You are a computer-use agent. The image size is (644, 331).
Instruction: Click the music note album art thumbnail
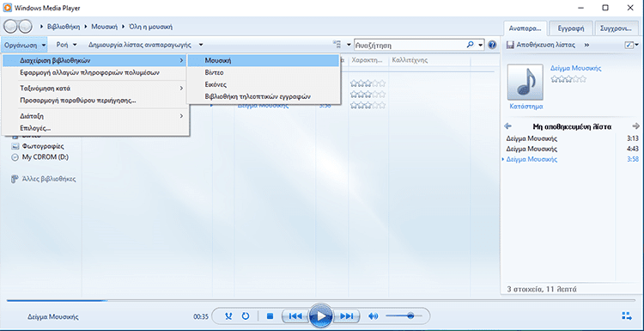[x=526, y=83]
